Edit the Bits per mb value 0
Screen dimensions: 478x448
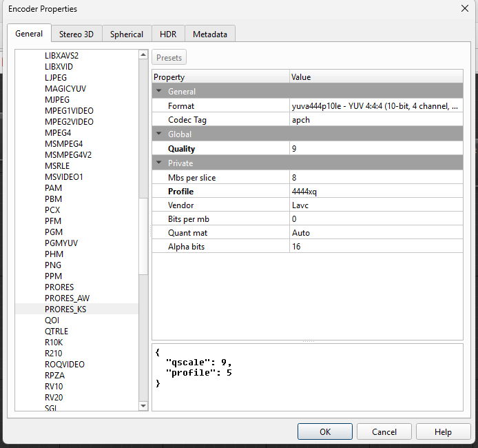[x=376, y=218]
